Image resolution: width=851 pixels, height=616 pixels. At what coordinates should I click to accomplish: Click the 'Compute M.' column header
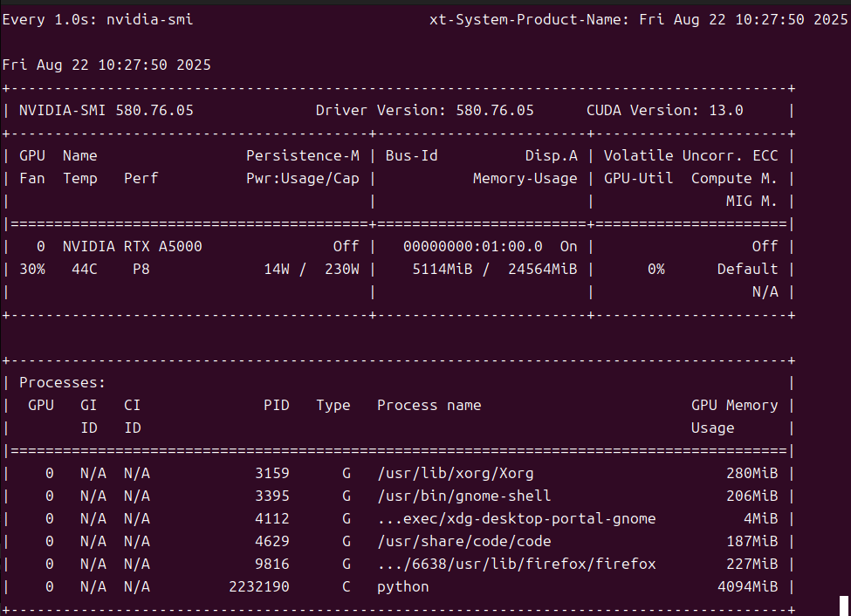(734, 179)
